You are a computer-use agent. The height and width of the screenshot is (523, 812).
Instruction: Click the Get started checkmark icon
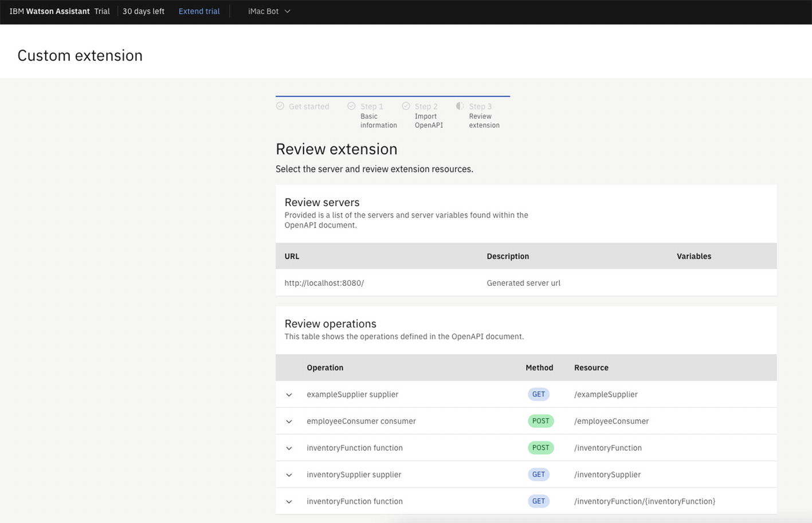click(280, 106)
